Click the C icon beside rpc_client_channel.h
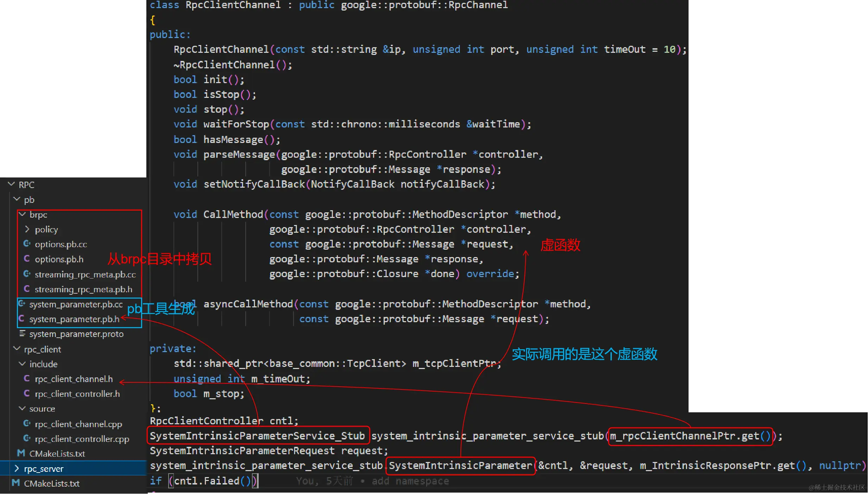Viewport: 868px width, 494px height. 27,379
